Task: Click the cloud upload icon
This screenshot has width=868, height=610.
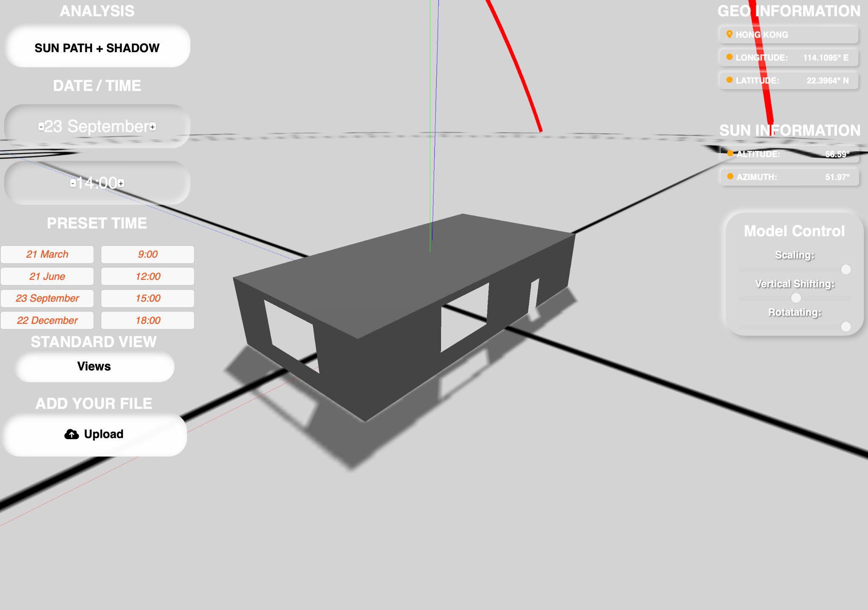Action: pos(72,435)
